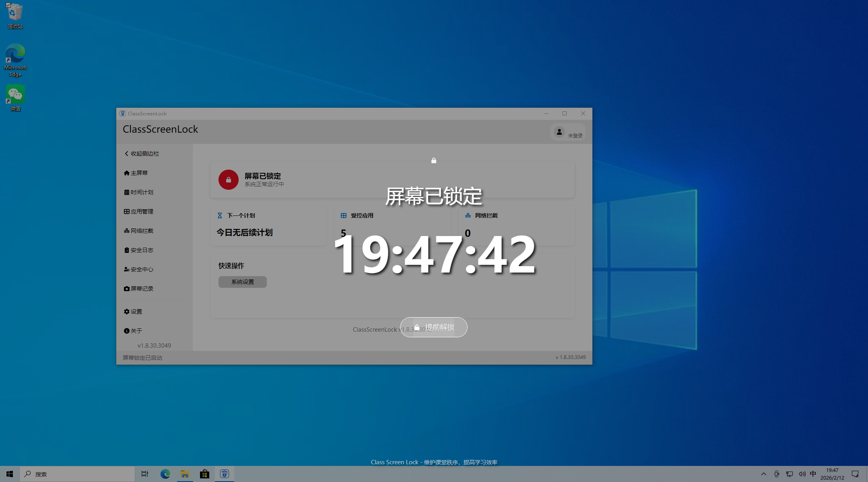Click the network icon in system tray
The width and height of the screenshot is (868, 482).
click(x=790, y=474)
